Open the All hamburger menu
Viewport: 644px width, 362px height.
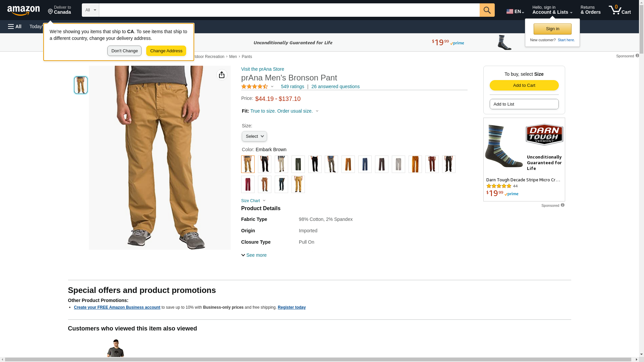(x=15, y=26)
